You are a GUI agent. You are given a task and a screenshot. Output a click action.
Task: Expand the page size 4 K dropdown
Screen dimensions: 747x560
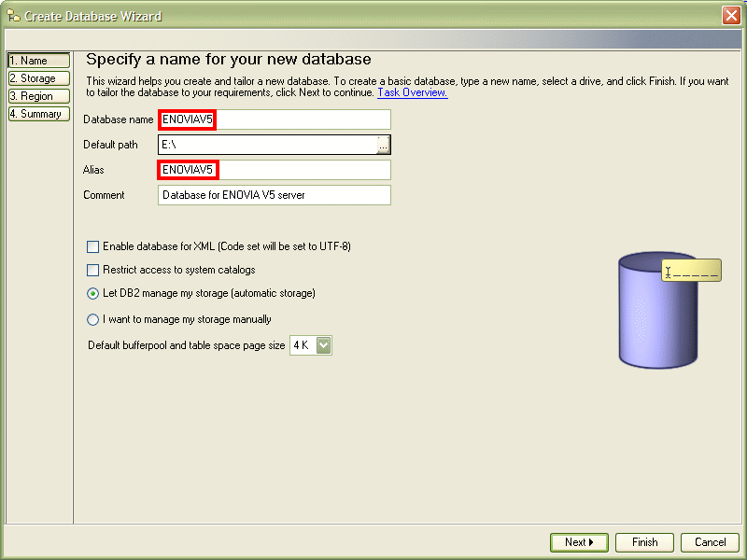[x=324, y=345]
